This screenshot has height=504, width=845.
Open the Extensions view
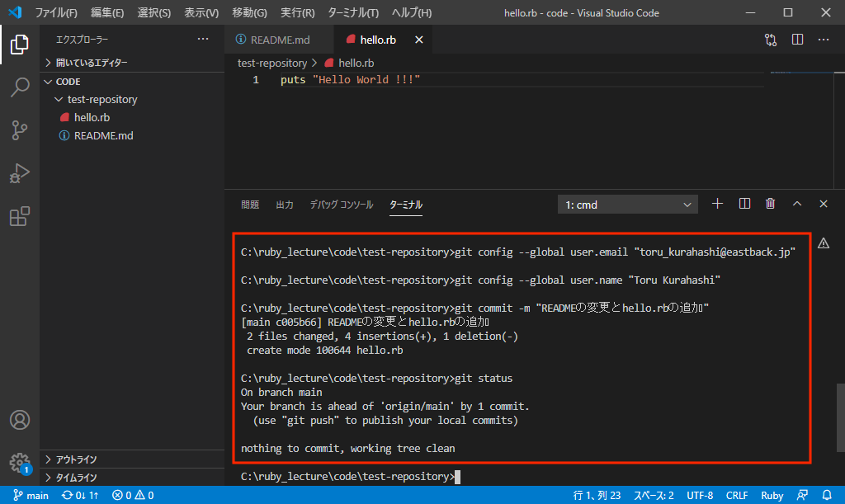pos(20,216)
